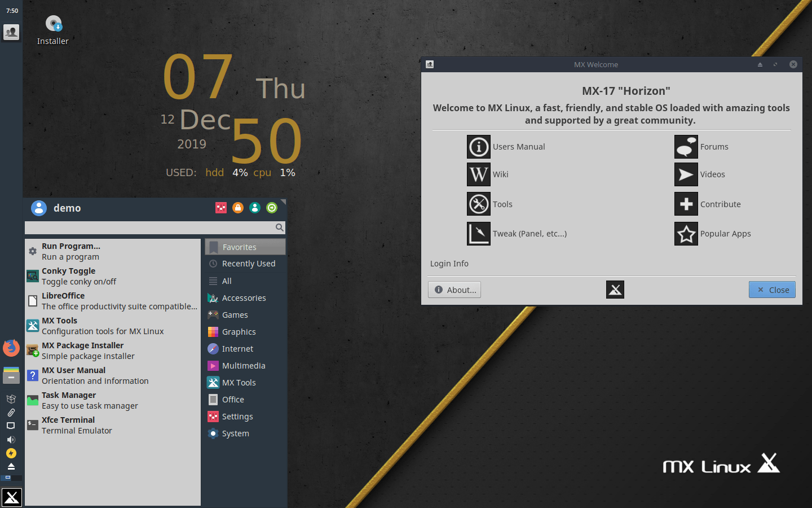Open the file manager from the panel
This screenshot has height=508, width=812.
[11, 375]
